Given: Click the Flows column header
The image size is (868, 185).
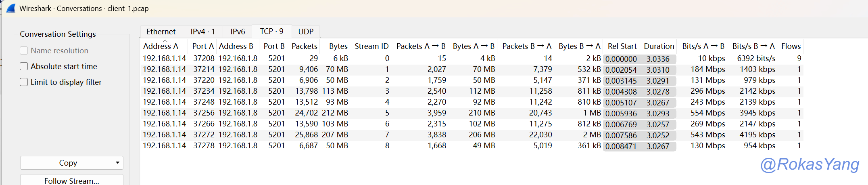Looking at the screenshot, I should point(791,46).
